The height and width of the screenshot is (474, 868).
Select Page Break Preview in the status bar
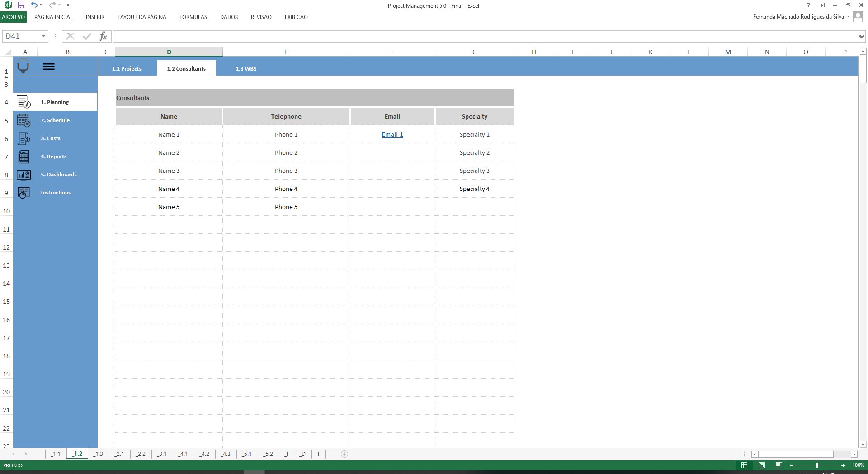point(779,465)
